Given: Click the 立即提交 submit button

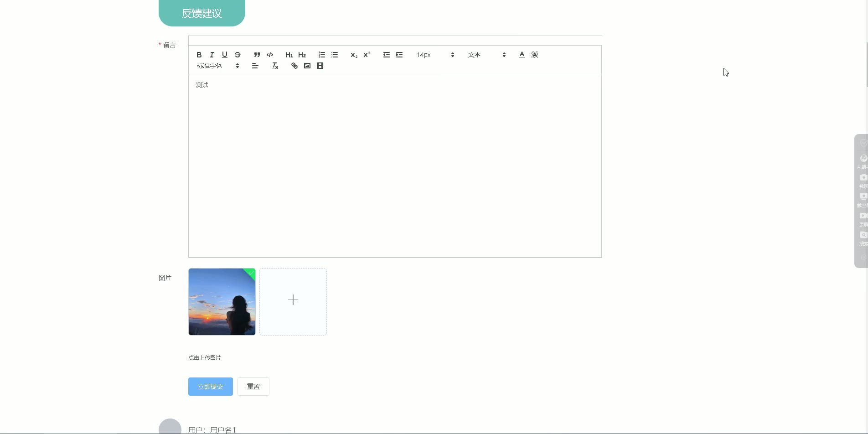Looking at the screenshot, I should 211,387.
